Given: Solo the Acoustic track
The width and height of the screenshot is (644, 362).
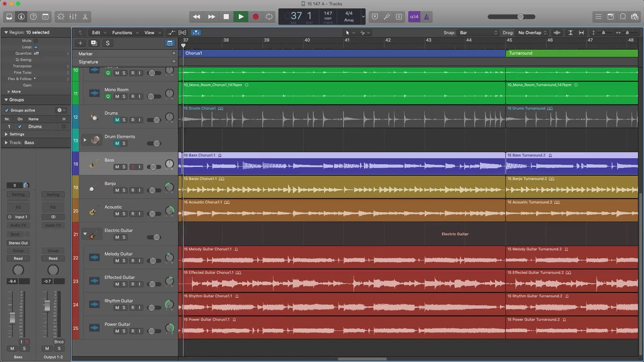Looking at the screenshot, I should coord(124,214).
